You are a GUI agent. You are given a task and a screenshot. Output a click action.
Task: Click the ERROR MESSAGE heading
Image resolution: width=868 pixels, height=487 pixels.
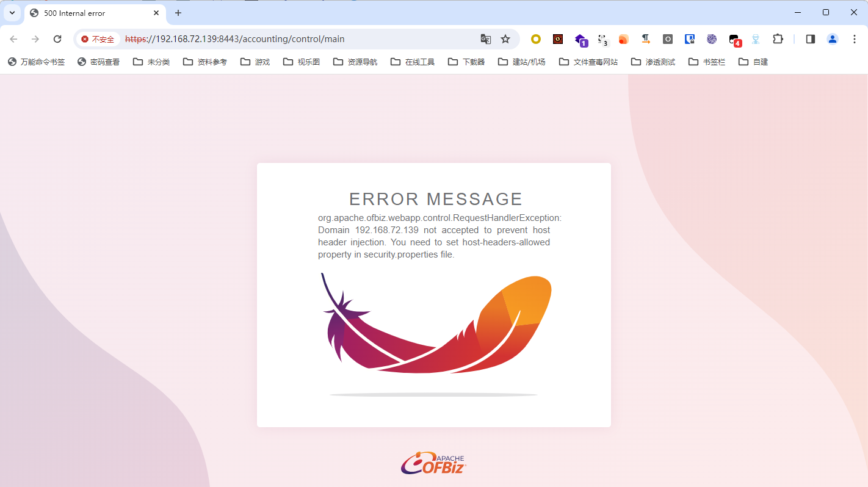pos(436,199)
